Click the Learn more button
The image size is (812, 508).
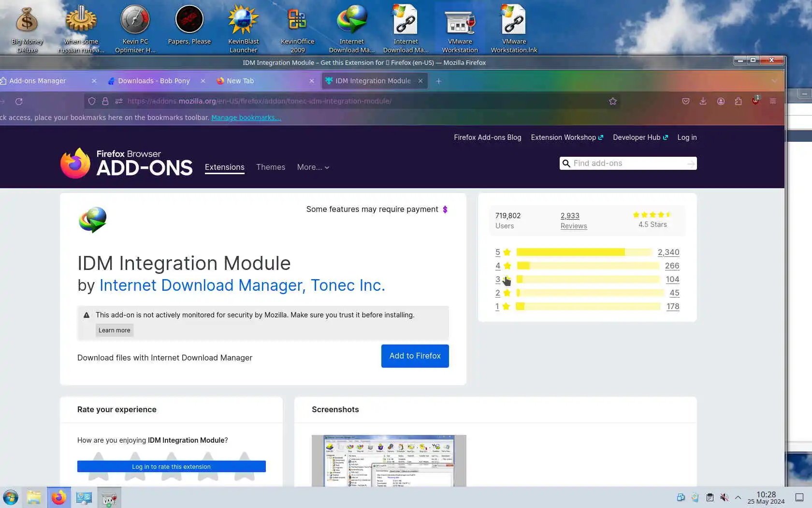coord(115,330)
